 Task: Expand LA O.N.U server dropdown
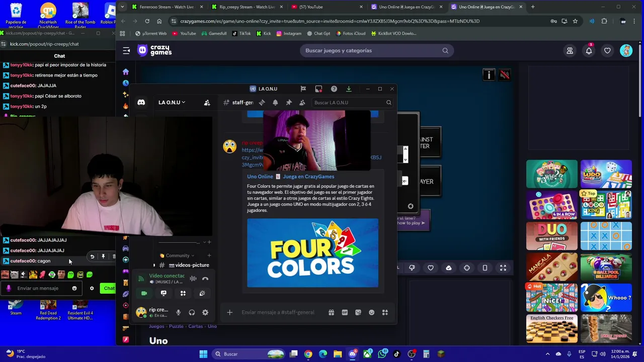click(172, 103)
